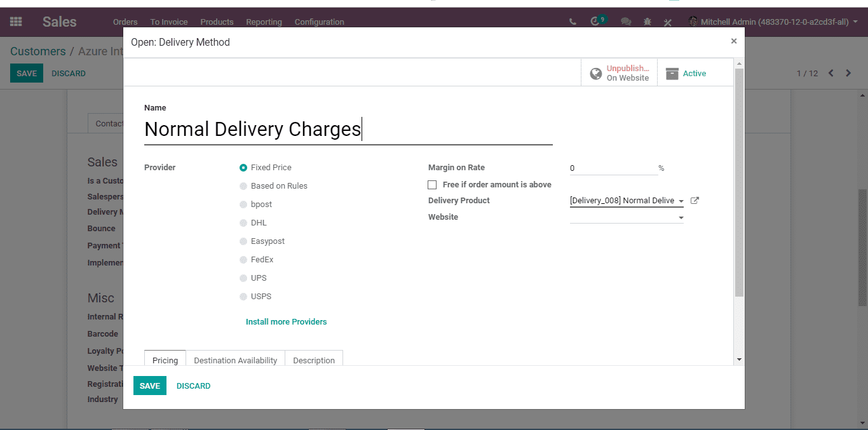Screen dimensions: 868x430
Task: Open Delivery Product external link icon
Action: pyautogui.click(x=695, y=201)
